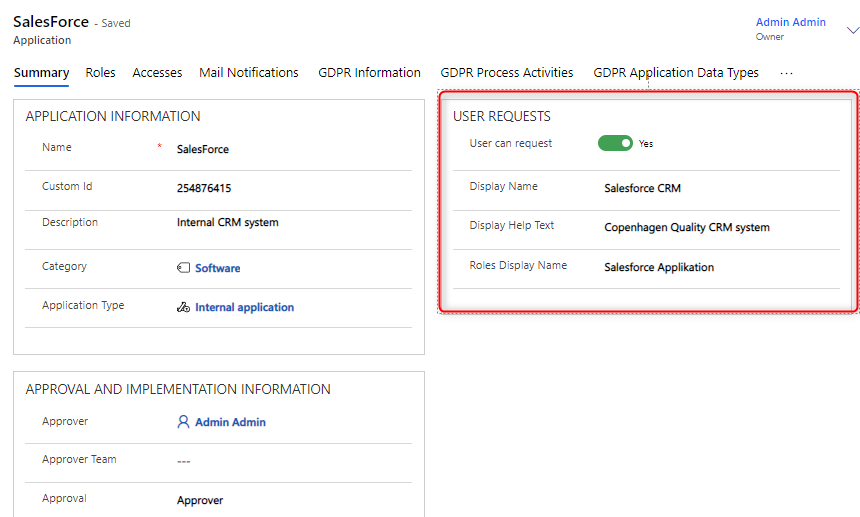Go to the Mail Notifications tab
Viewport: 860px width, 517px height.
(x=248, y=73)
